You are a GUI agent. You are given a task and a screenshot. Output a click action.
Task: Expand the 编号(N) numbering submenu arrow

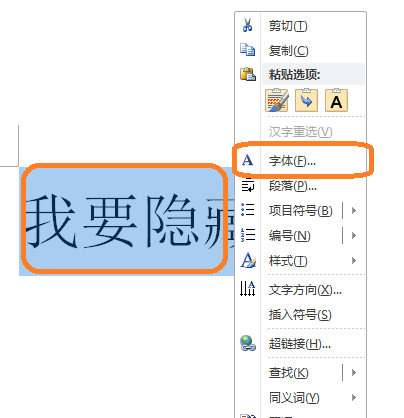(354, 235)
